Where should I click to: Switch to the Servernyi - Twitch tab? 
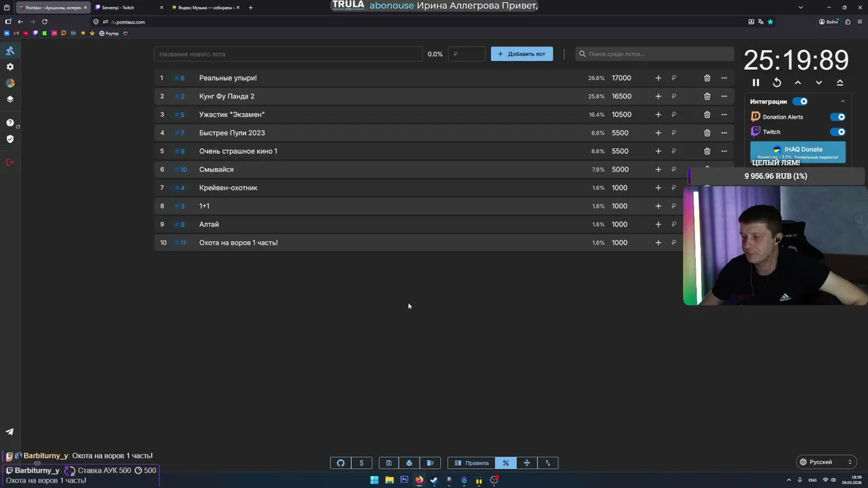pos(129,7)
